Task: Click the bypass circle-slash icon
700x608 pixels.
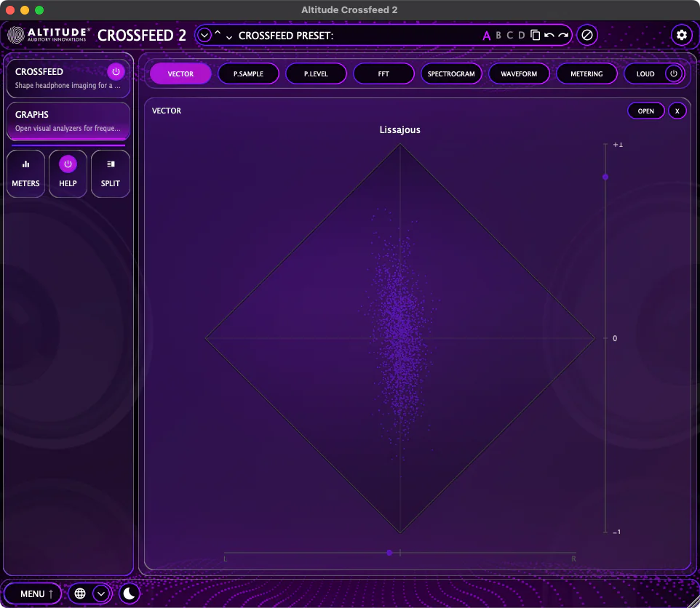Action: (587, 35)
